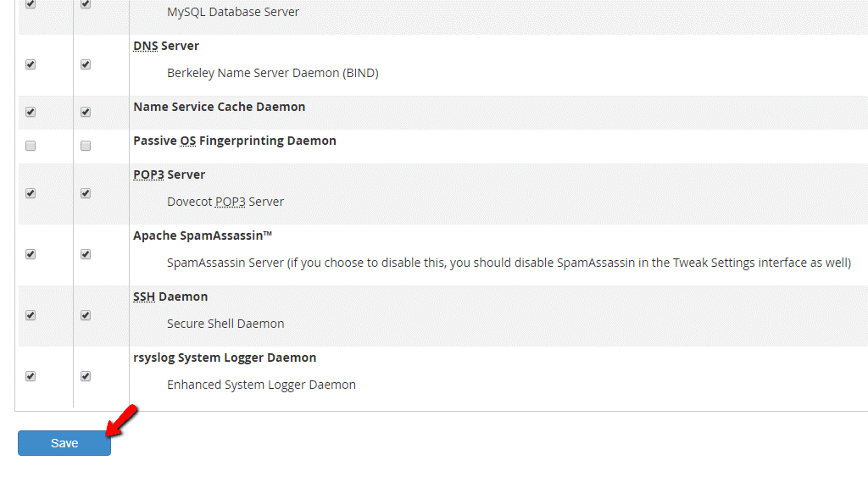868x488 pixels.
Task: Disable the DNS Server service
Action: 31,64
